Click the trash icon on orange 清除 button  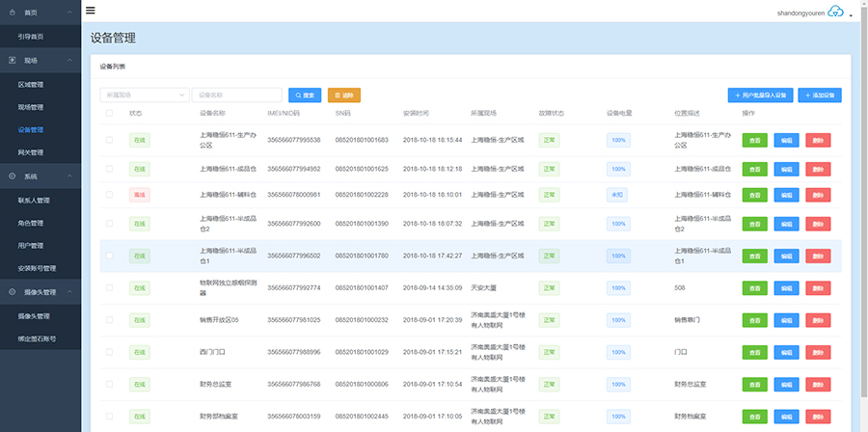[338, 95]
